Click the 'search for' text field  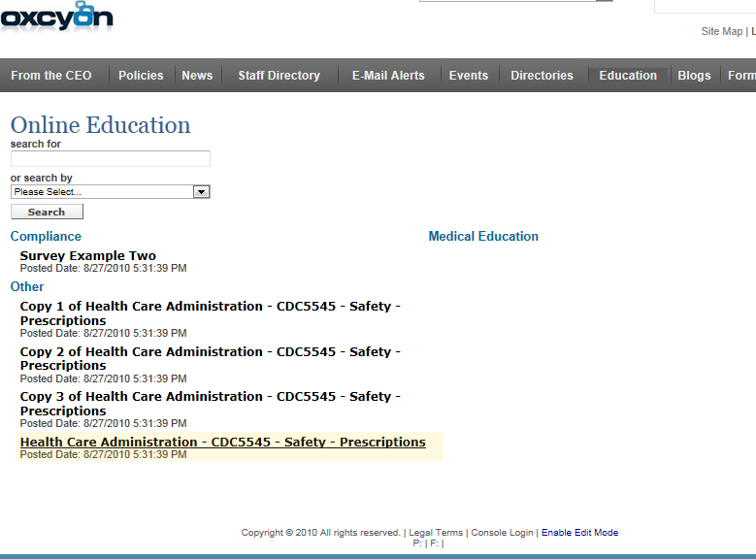tap(110, 158)
